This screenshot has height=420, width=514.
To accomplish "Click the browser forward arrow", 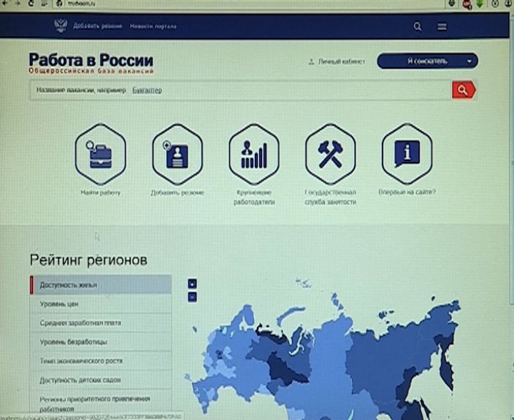I will (x=17, y=4).
